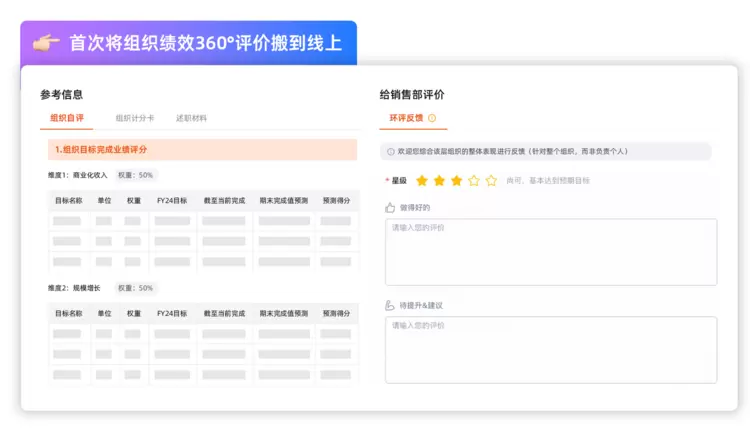Open the 环评反馈 tab
Image resolution: width=750 pixels, height=431 pixels.
405,118
